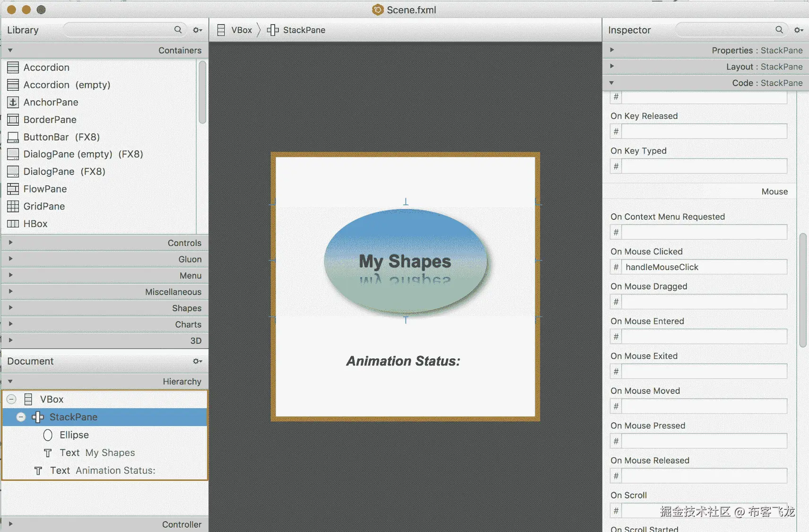Viewport: 809px width, 532px height.
Task: Click the Library search magnifier icon
Action: (178, 30)
